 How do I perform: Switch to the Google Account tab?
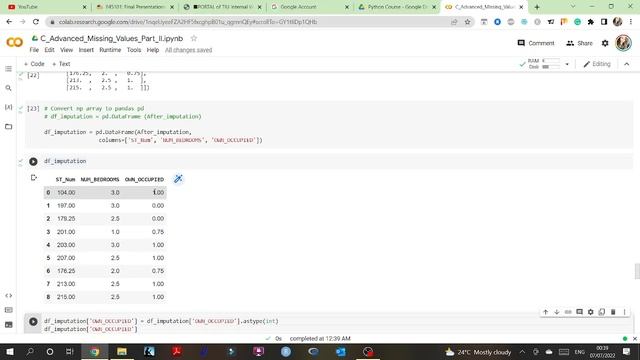[x=310, y=7]
